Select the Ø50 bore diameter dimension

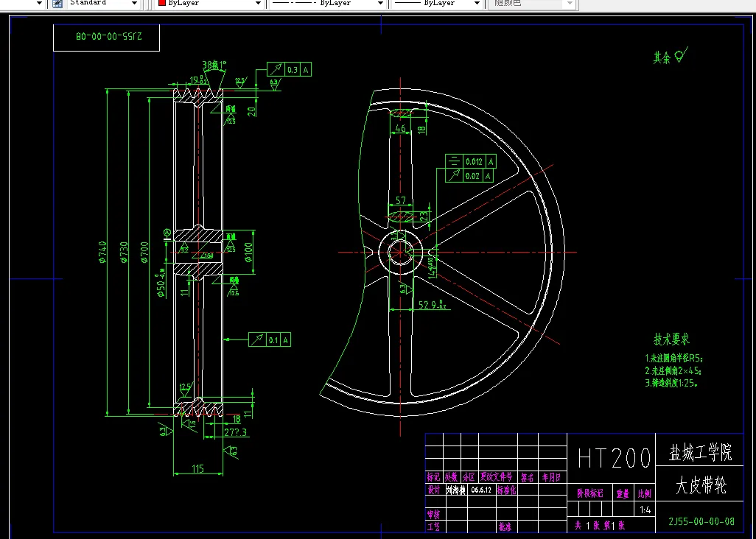(161, 284)
